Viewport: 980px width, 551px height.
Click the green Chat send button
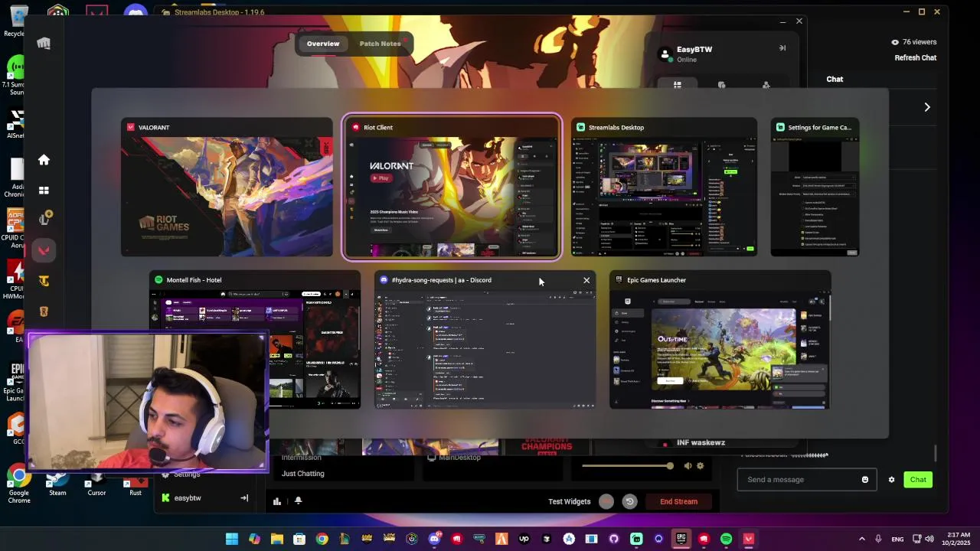(918, 480)
